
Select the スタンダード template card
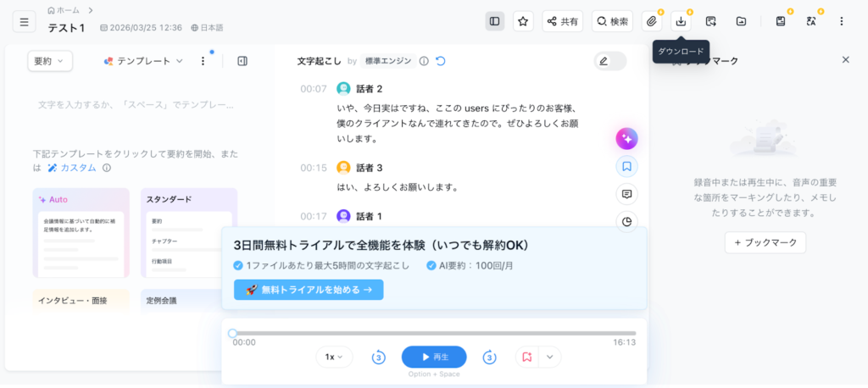[x=189, y=232]
